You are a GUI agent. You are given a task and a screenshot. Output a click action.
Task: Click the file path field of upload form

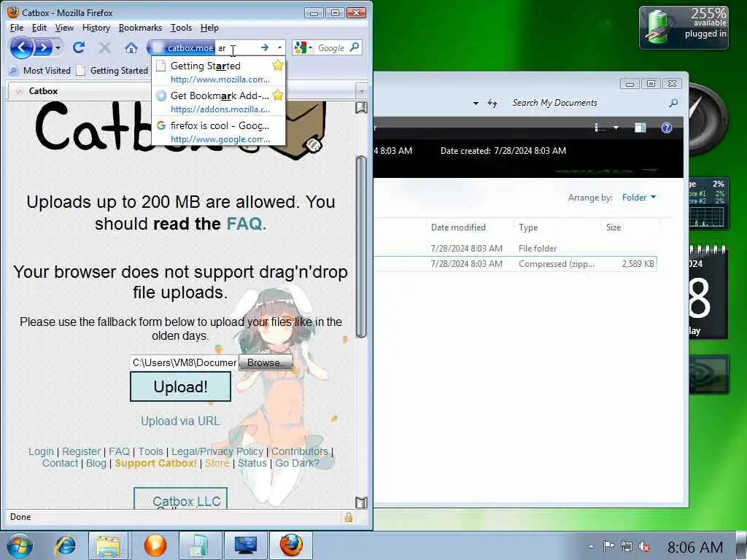[184, 362]
